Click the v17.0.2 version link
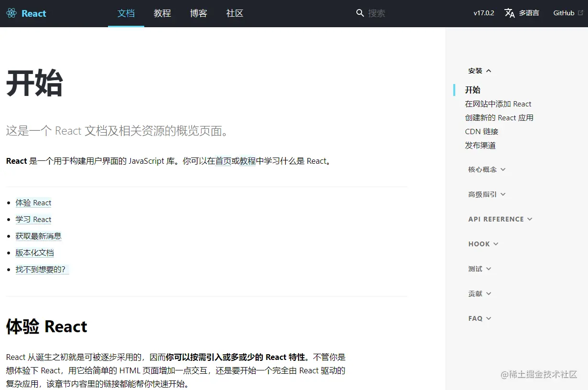The image size is (588, 390). [484, 13]
